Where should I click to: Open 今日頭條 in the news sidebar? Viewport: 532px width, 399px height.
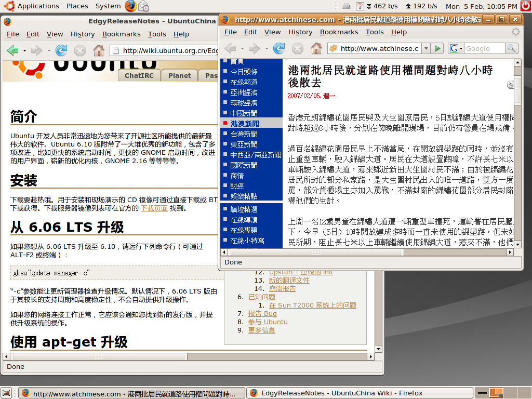pos(244,72)
